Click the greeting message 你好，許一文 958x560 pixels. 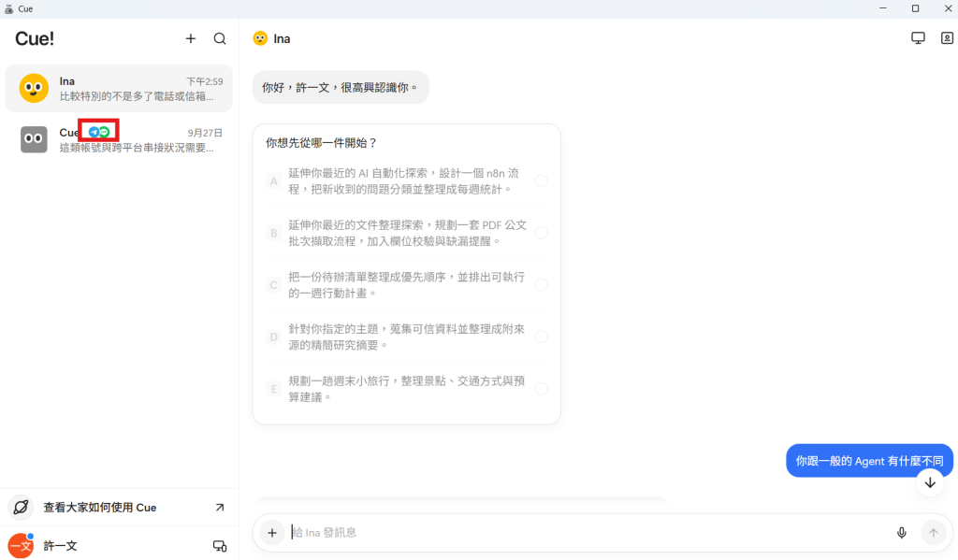(x=341, y=87)
